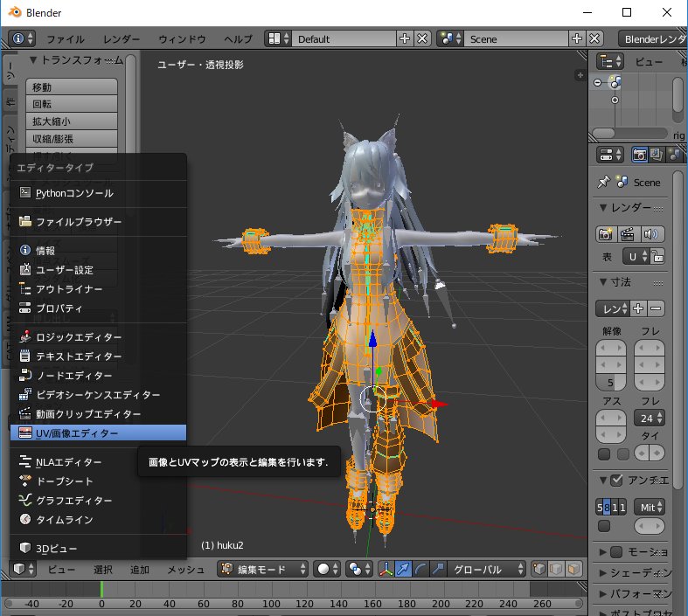
Task: Choose 3Dビュー editor entry
Action: (x=98, y=548)
